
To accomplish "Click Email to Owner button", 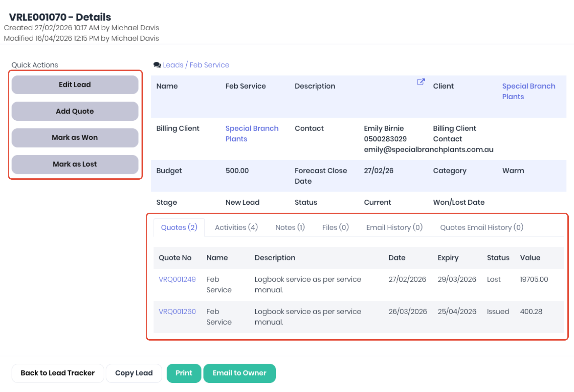I will 239,373.
